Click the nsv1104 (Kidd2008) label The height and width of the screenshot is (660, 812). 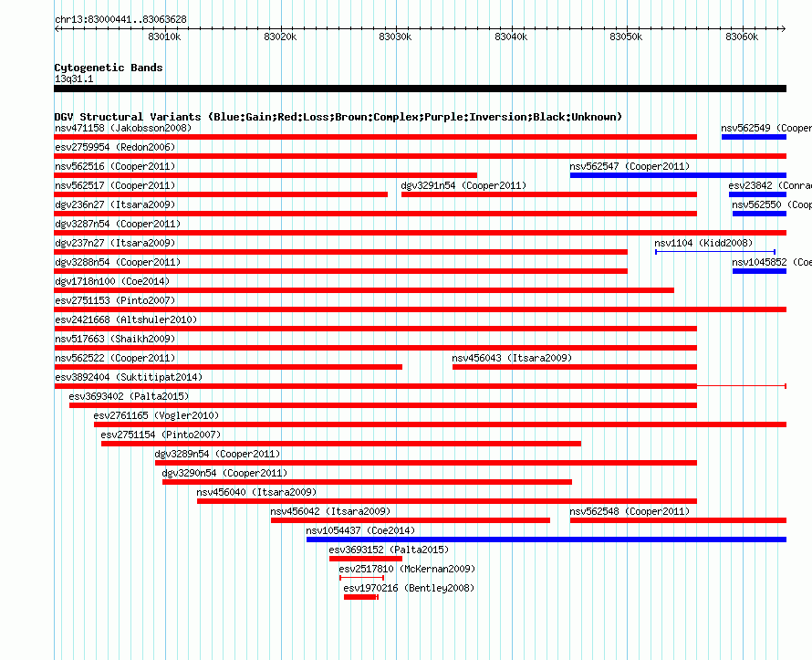coord(703,243)
